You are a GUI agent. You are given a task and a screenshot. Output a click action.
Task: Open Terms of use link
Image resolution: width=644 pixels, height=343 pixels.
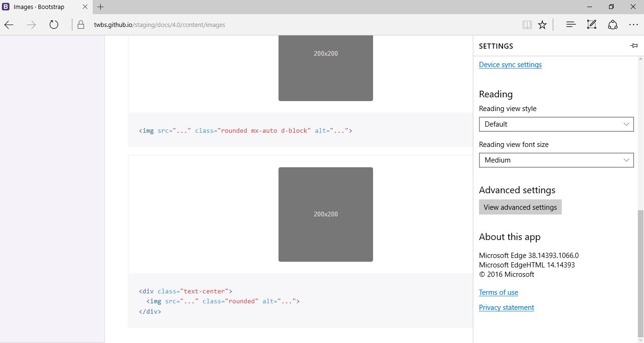(x=498, y=292)
